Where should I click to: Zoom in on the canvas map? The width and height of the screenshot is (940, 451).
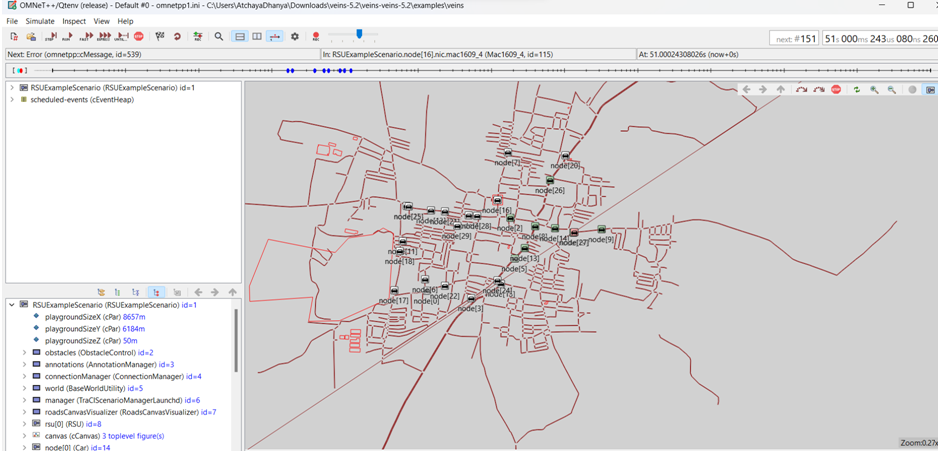tap(874, 90)
